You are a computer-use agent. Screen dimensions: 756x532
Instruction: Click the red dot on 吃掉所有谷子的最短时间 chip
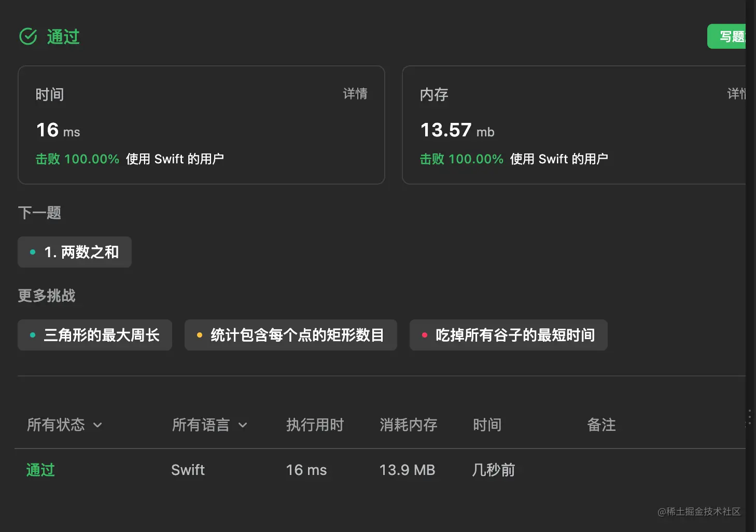pos(425,335)
